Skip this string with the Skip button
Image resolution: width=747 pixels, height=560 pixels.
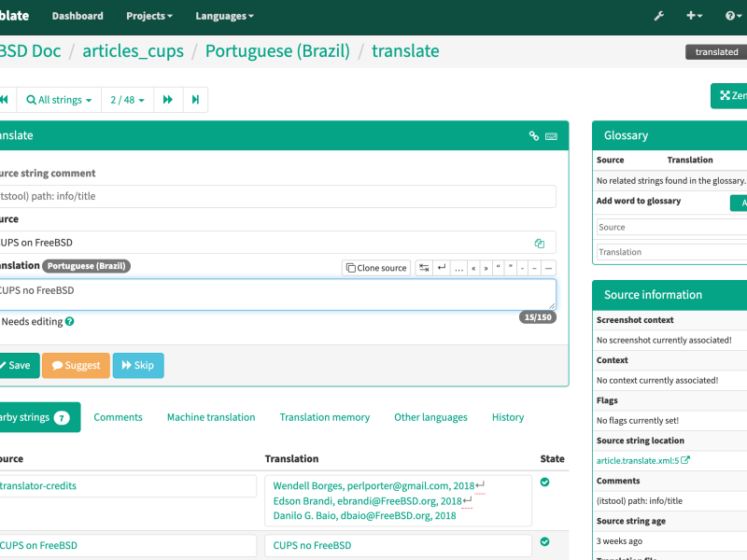[x=138, y=365]
